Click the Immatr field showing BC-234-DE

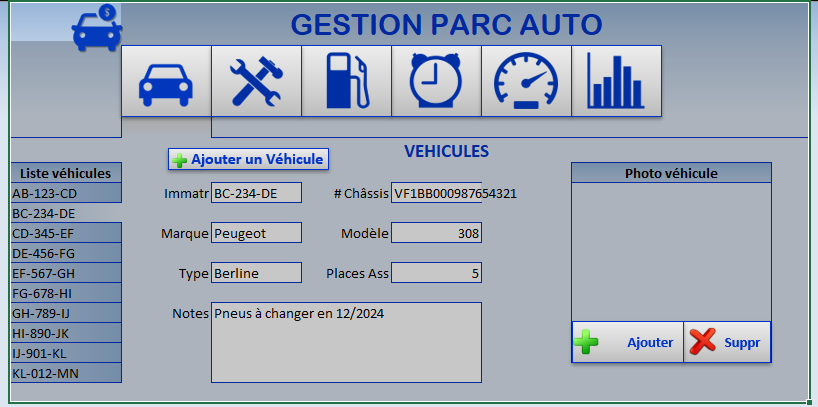256,193
